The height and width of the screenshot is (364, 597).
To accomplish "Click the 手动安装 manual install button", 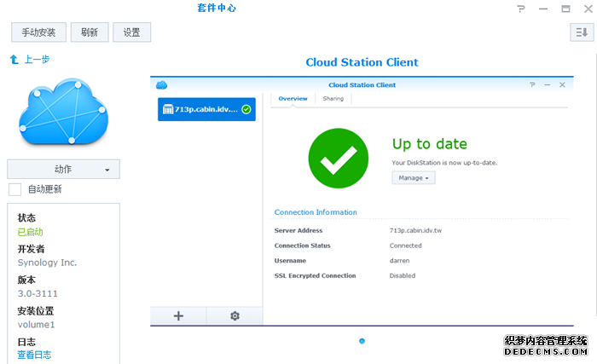I will [x=38, y=32].
